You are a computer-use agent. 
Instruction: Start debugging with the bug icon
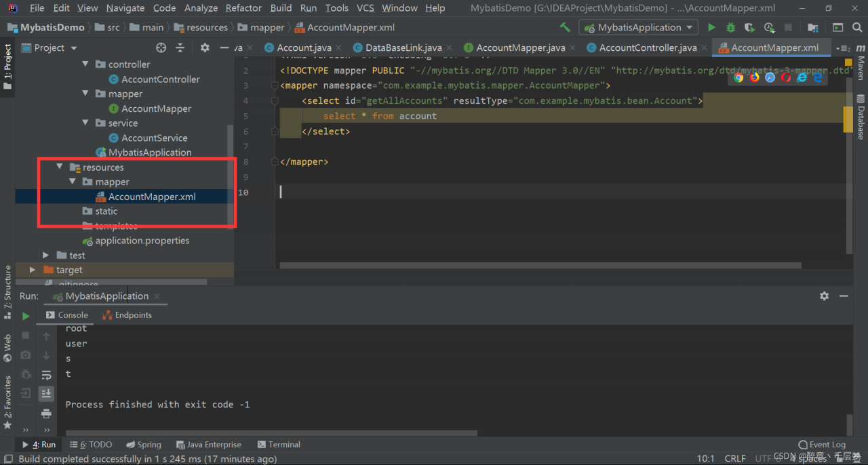coord(730,28)
